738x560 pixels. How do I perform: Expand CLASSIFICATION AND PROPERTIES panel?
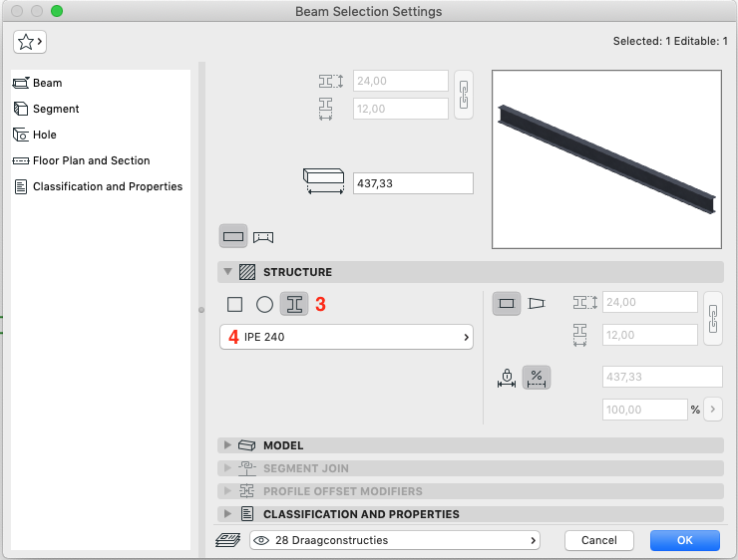(227, 513)
